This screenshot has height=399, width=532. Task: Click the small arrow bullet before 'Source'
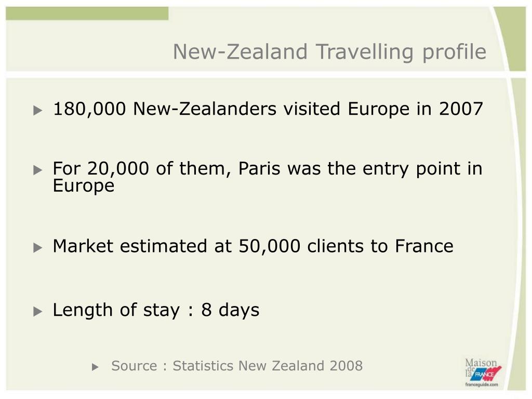pyautogui.click(x=96, y=367)
